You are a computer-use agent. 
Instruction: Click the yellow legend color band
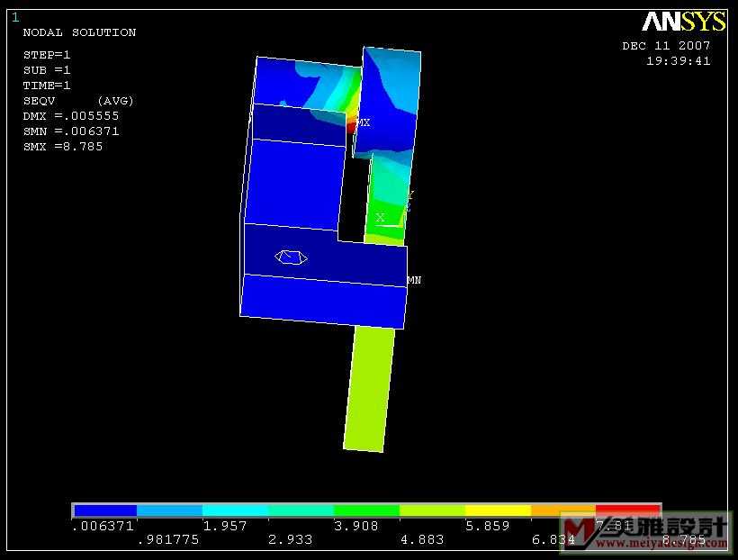pos(497,510)
